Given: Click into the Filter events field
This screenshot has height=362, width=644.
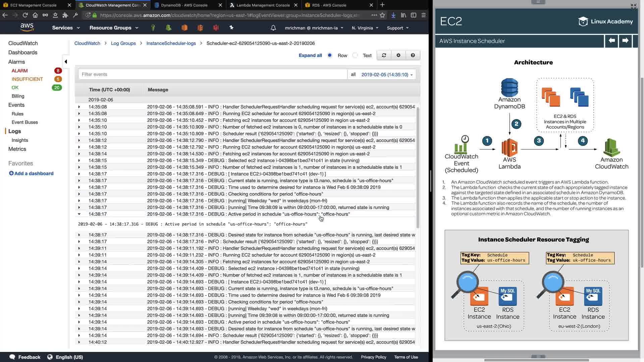Looking at the screenshot, I should tap(213, 74).
